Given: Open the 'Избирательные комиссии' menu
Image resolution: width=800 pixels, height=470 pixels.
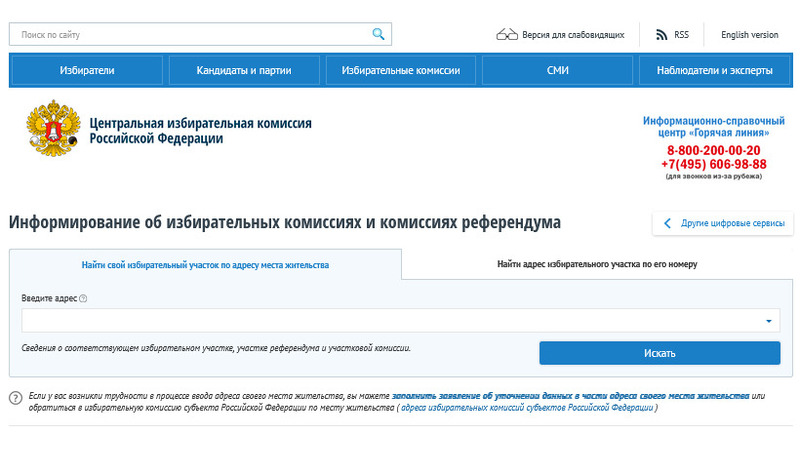Looking at the screenshot, I should click(x=400, y=71).
